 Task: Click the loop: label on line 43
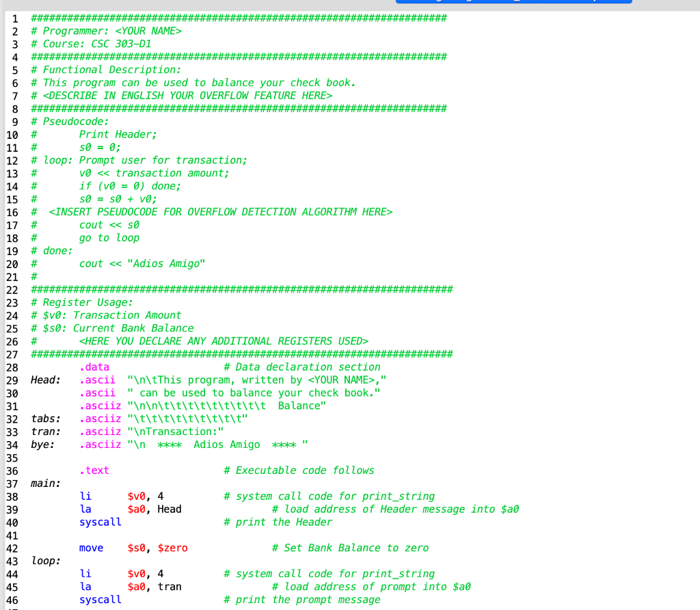click(x=44, y=561)
